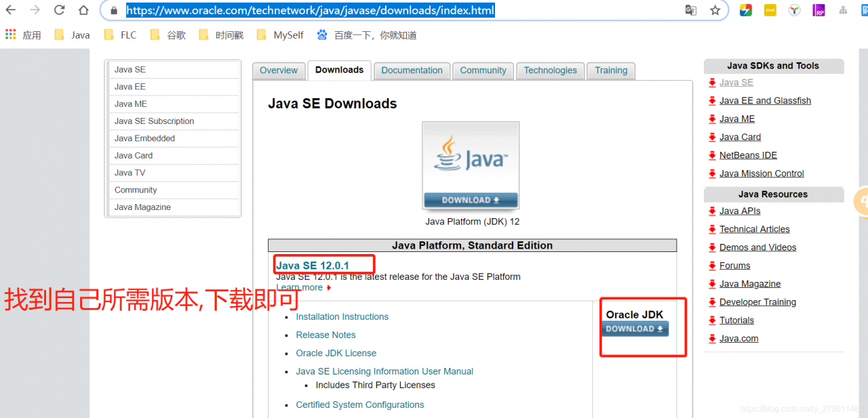Image resolution: width=868 pixels, height=418 pixels.
Task: Bookmark this page with the star icon
Action: click(715, 10)
